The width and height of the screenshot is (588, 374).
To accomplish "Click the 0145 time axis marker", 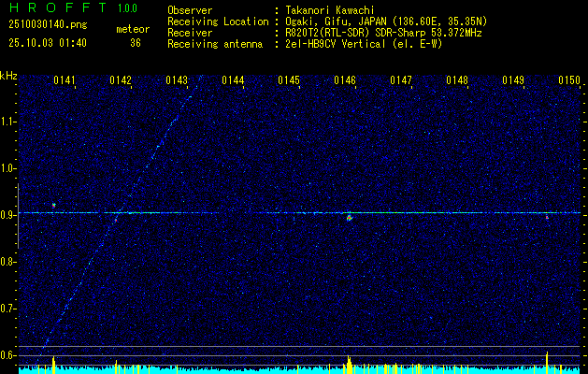I will pos(289,80).
